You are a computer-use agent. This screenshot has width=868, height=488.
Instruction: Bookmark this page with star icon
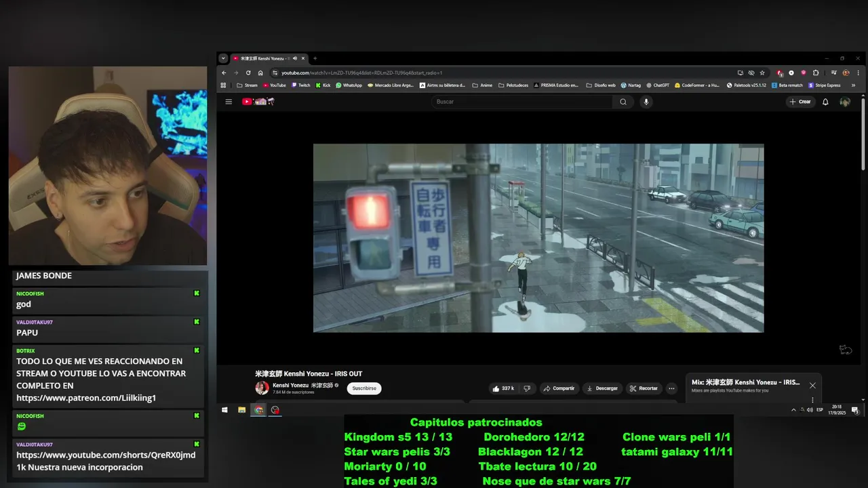coord(762,73)
